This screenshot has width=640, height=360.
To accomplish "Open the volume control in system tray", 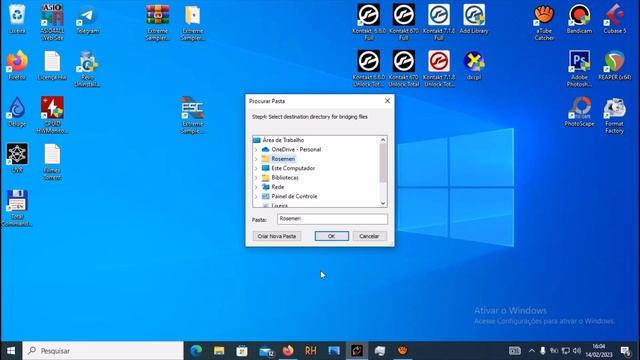I will point(577,351).
